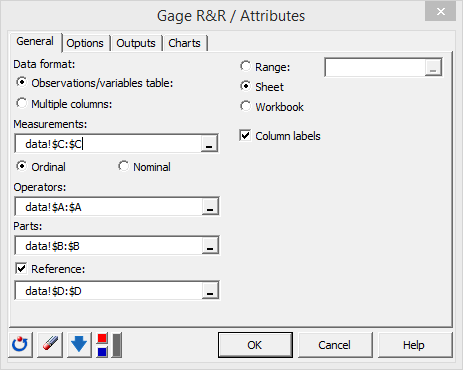Image resolution: width=463 pixels, height=370 pixels.
Task: Focus the Parts input field
Action: click(108, 246)
